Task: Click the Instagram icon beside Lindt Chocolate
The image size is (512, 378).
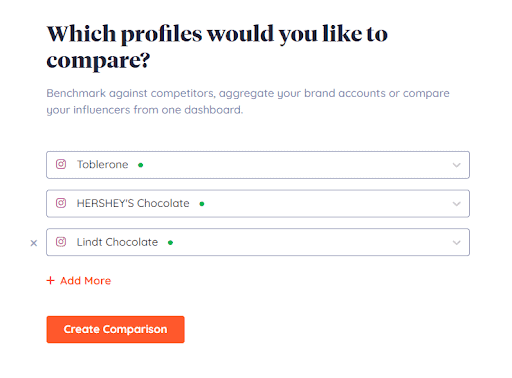Action: [61, 242]
